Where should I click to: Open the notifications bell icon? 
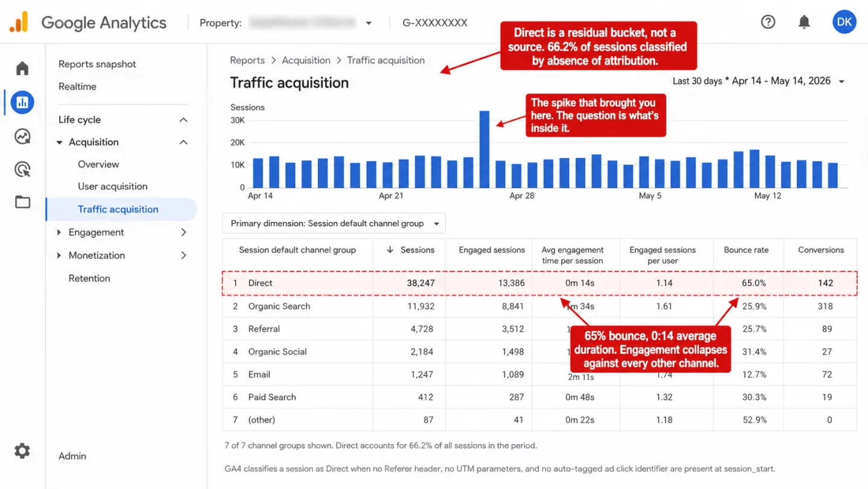804,22
